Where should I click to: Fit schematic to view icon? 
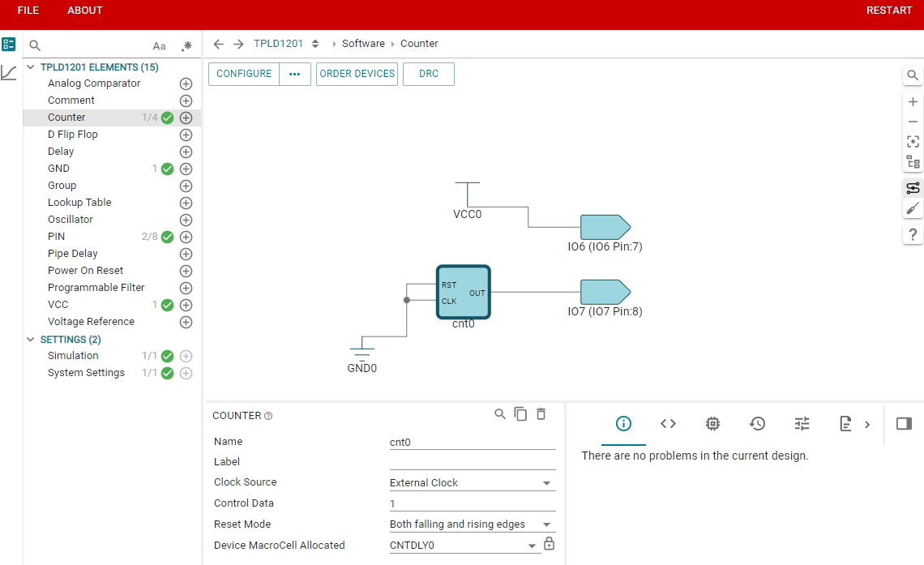pyautogui.click(x=912, y=141)
